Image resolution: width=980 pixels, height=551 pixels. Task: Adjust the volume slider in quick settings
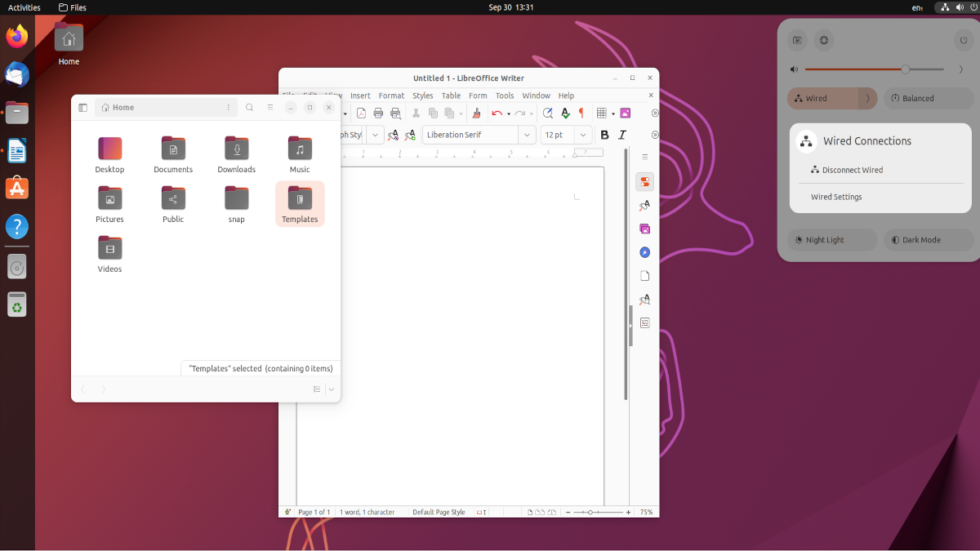point(874,69)
